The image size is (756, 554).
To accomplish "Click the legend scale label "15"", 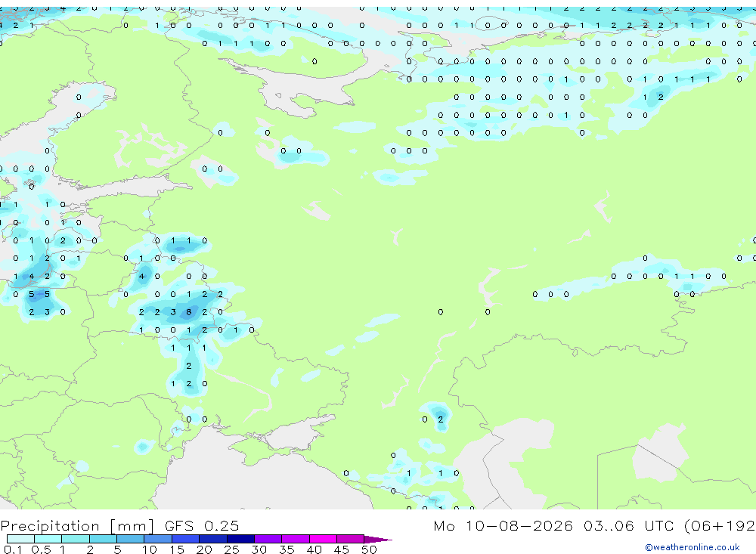I will point(177,549).
